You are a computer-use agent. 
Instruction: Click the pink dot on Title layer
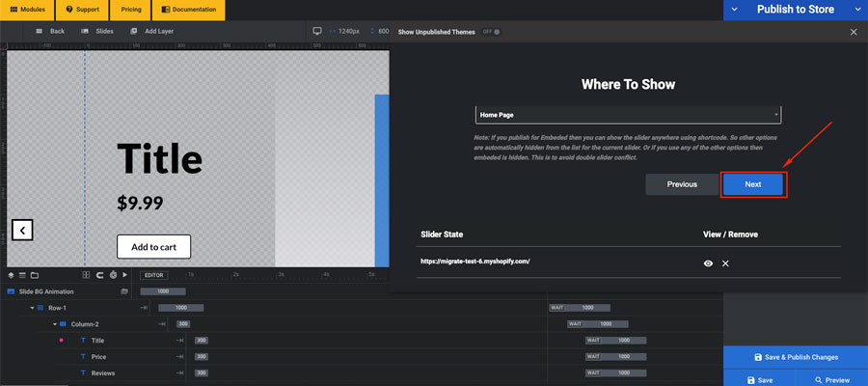coord(62,340)
